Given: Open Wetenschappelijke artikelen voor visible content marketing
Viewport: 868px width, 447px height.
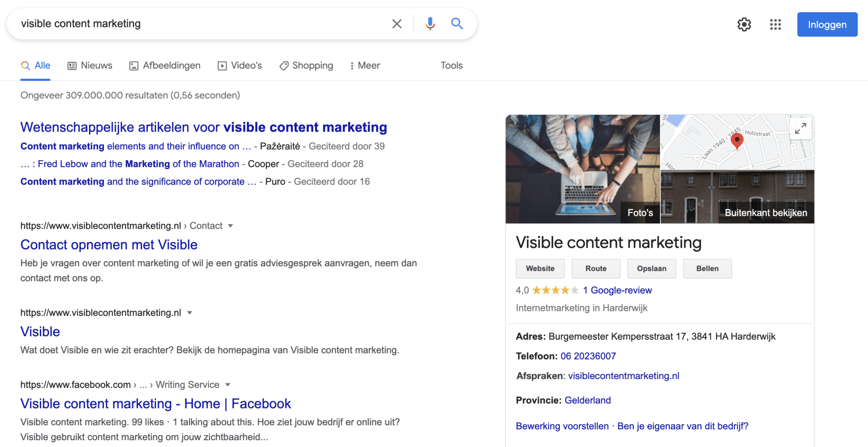Looking at the screenshot, I should point(203,127).
